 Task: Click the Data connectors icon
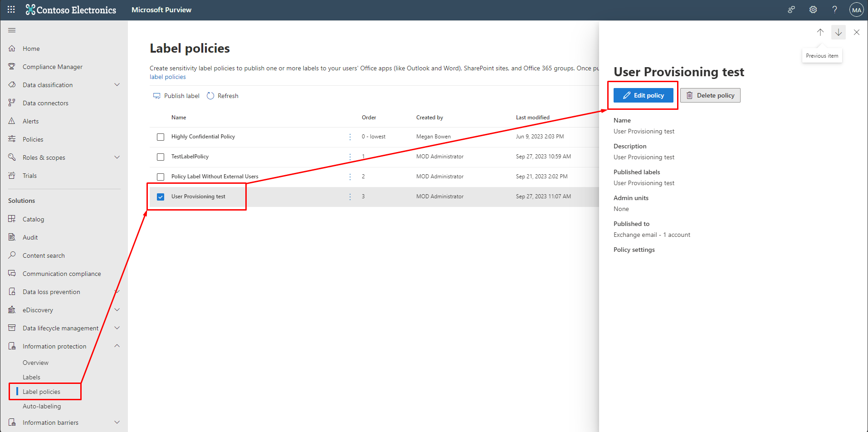point(12,103)
